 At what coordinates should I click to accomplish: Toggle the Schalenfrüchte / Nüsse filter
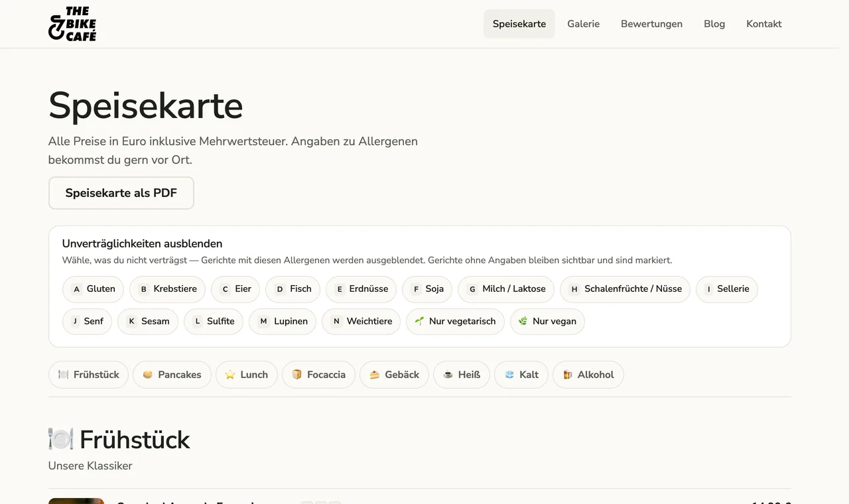pyautogui.click(x=625, y=289)
